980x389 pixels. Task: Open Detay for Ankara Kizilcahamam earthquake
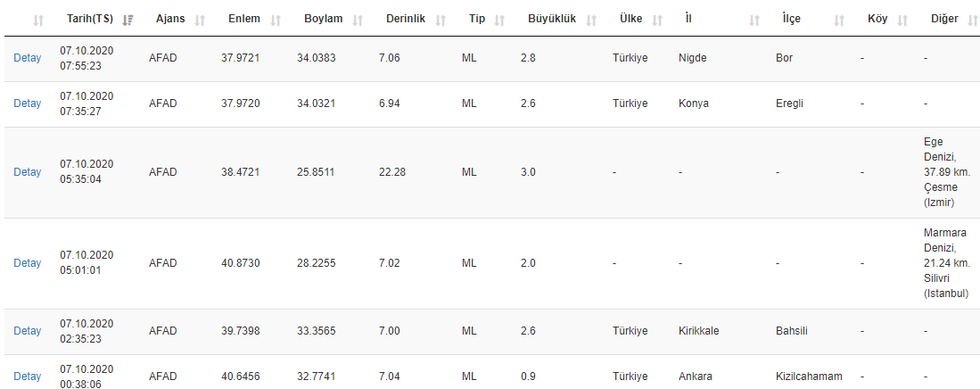click(27, 377)
